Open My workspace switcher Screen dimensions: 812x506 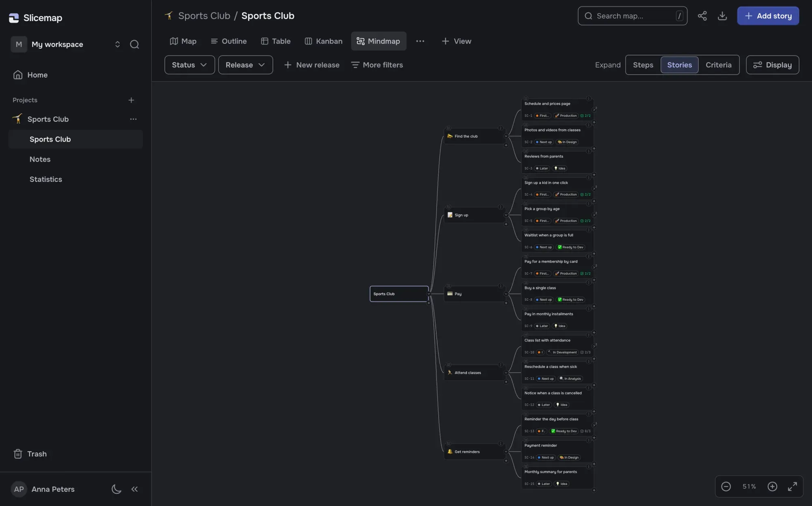tap(66, 44)
